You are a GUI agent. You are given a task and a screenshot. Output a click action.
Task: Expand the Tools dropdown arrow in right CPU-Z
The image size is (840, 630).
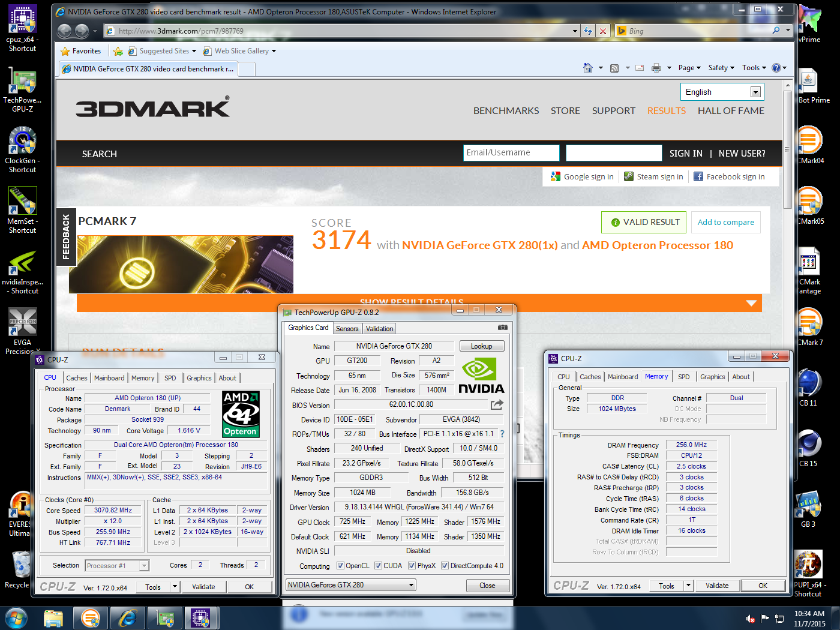[688, 586]
